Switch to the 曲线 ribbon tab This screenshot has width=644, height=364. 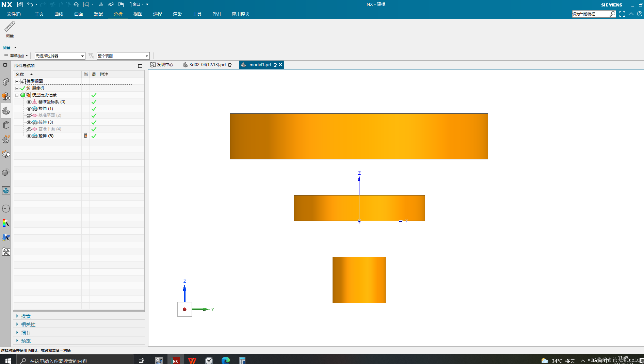tap(59, 14)
